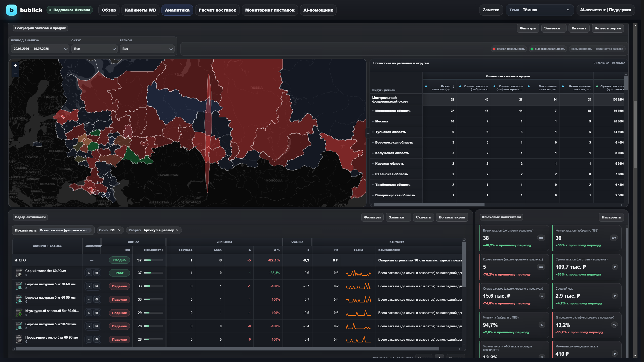Click the Радар активности horizontal scrollbar
This screenshot has height=362, width=644.
coord(228,349)
